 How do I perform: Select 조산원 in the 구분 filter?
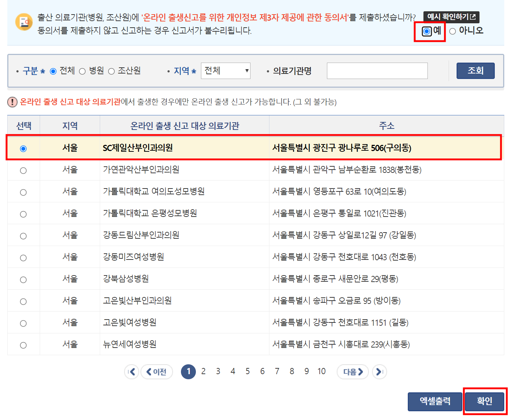111,71
